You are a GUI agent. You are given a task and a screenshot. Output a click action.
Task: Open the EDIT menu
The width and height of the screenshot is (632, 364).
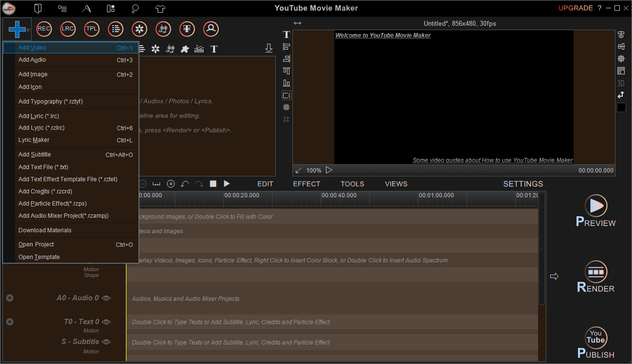pos(265,184)
